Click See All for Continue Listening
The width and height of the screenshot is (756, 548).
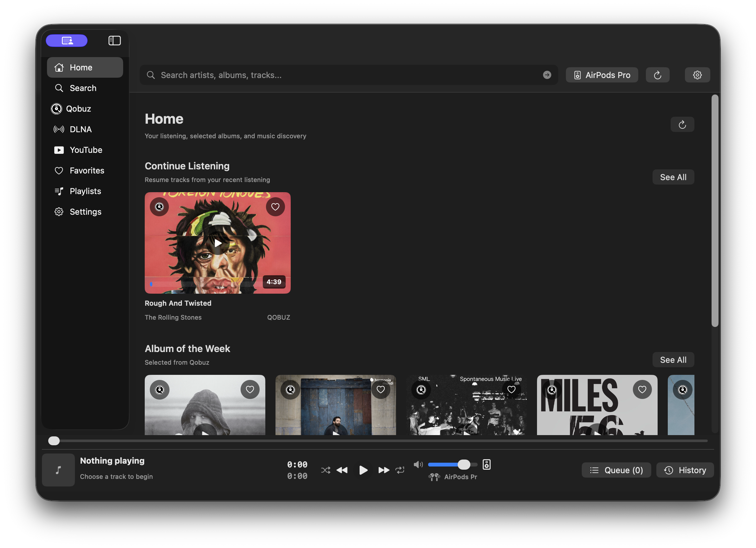coord(673,177)
